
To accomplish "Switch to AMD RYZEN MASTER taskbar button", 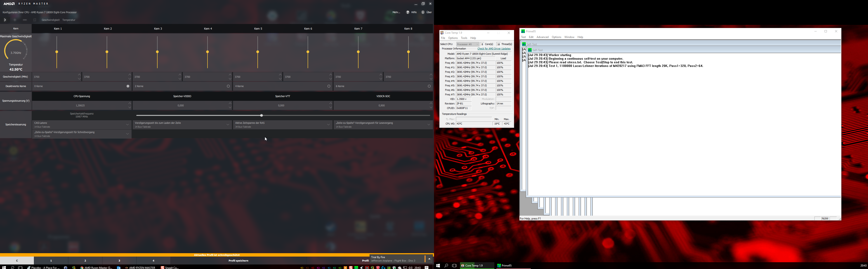I will (x=140, y=267).
